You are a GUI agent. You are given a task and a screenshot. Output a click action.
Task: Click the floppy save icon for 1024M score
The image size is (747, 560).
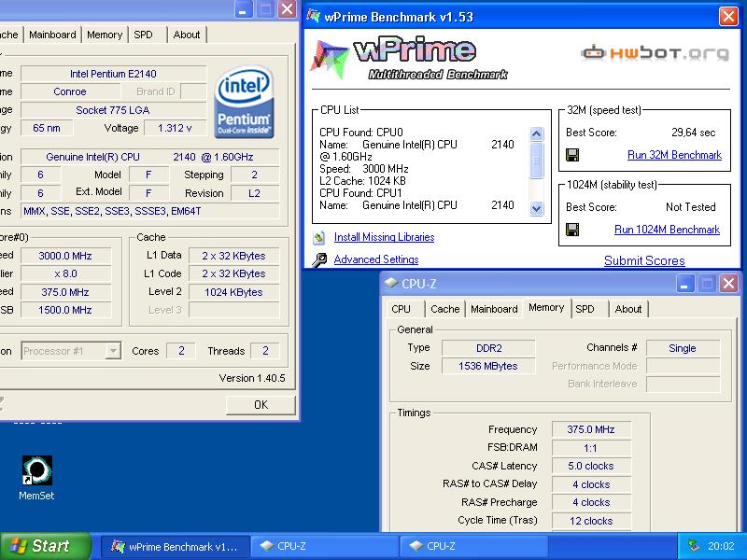point(572,230)
